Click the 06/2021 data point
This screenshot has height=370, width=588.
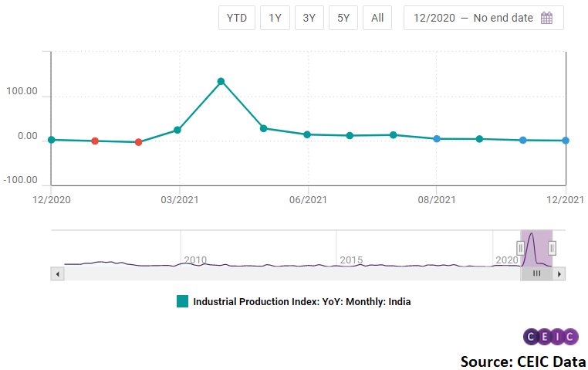(307, 134)
